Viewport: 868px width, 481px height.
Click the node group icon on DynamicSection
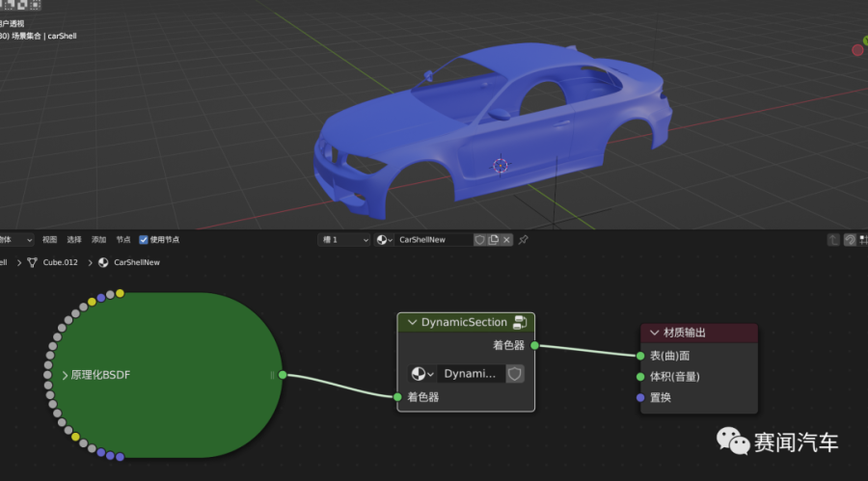click(519, 322)
